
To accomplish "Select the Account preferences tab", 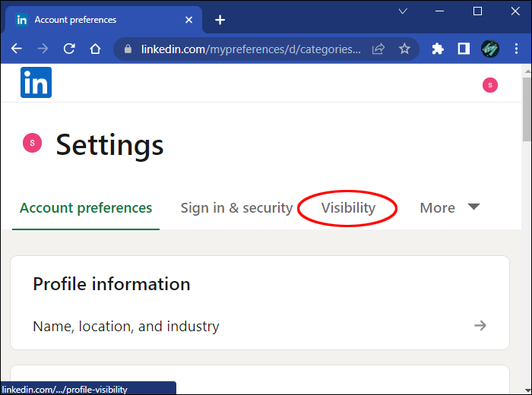I will point(86,207).
